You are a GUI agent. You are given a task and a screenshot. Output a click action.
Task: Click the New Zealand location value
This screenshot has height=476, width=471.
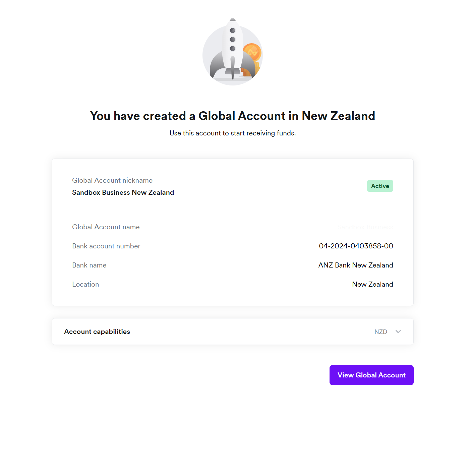[x=372, y=284]
